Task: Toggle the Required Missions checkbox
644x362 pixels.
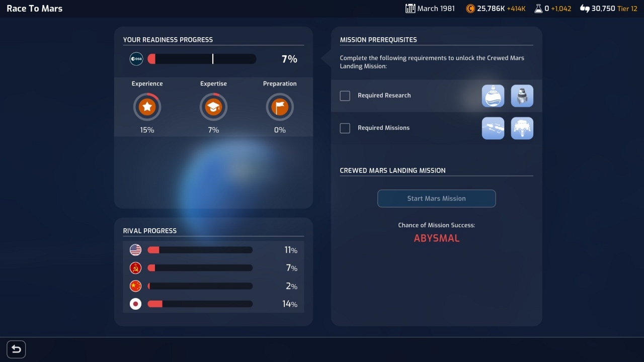Action: (x=345, y=128)
